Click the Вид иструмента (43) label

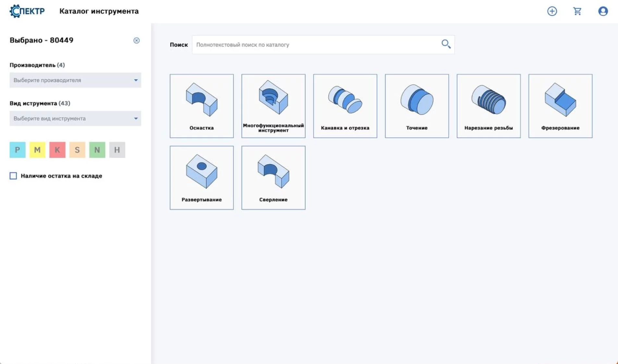tap(40, 103)
